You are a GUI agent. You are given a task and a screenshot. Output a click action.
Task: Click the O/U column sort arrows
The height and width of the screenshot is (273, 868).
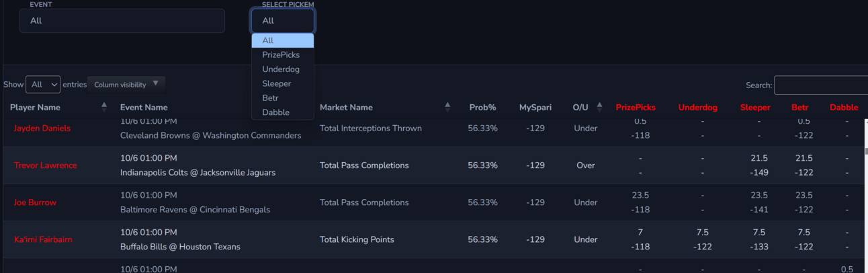600,107
